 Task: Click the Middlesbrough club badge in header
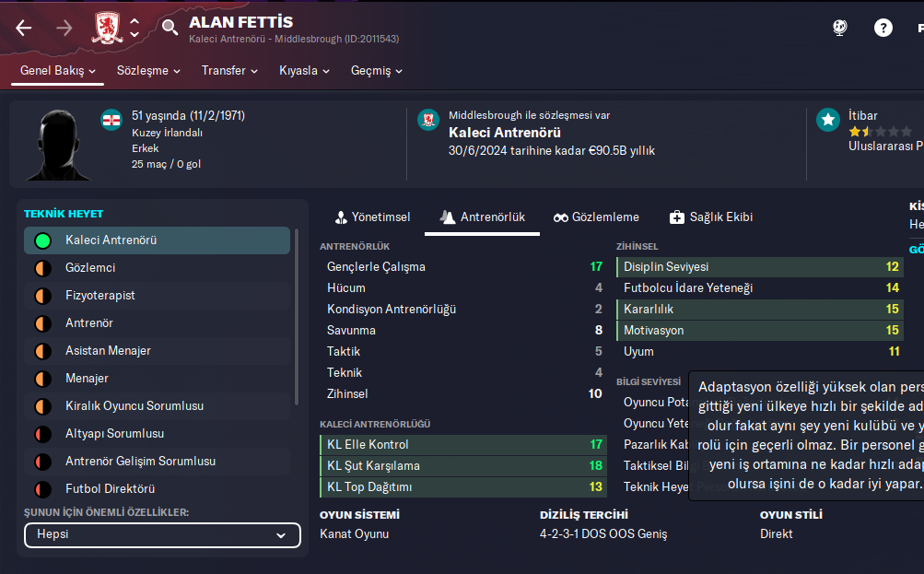coord(107,28)
